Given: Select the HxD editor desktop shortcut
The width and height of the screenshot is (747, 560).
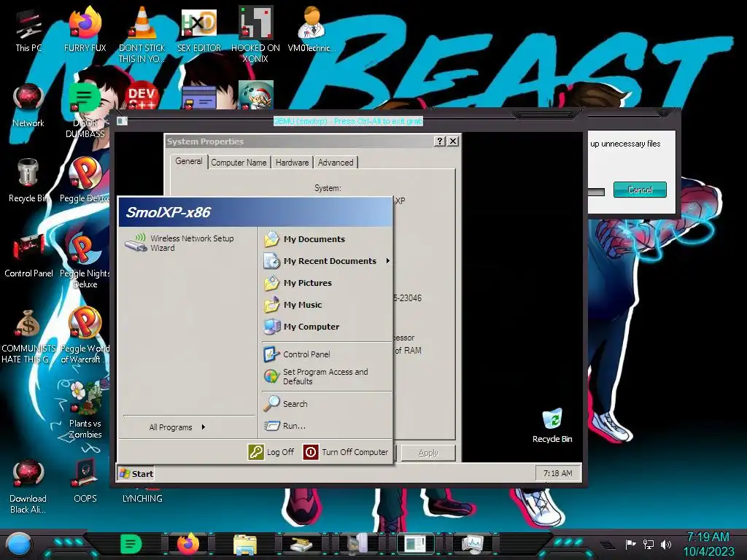Looking at the screenshot, I should point(198,30).
